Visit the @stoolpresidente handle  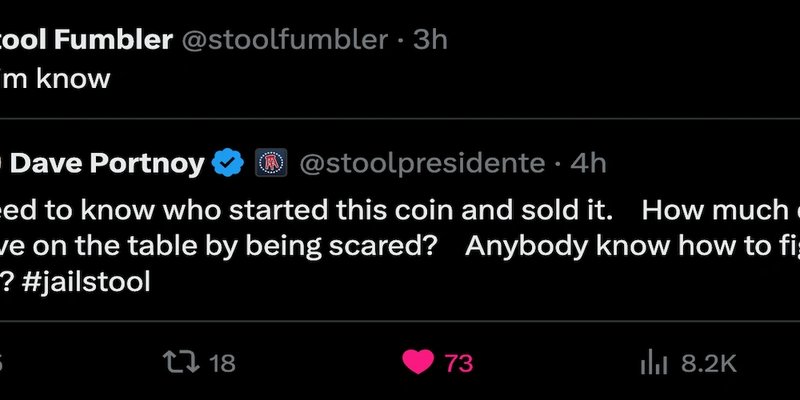(x=422, y=164)
